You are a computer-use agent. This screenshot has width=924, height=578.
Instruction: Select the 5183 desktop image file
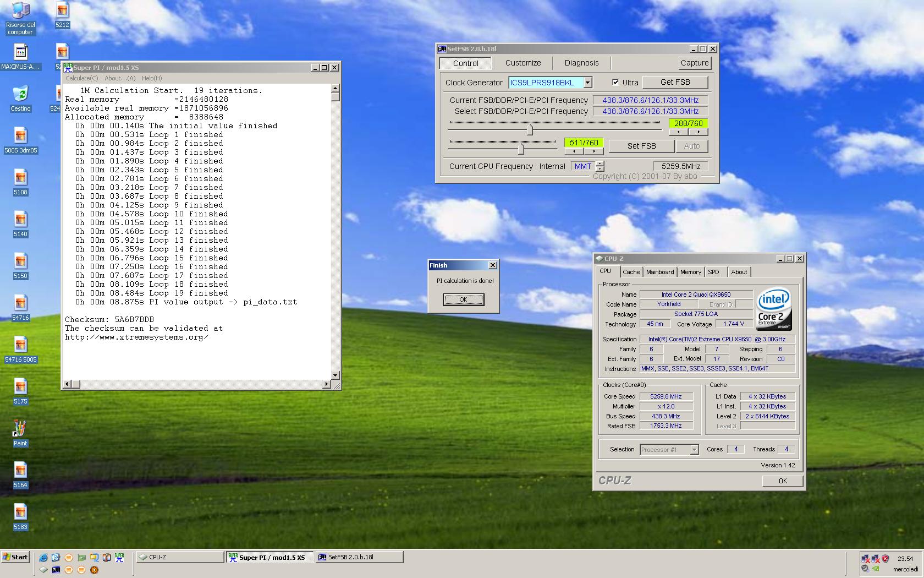point(20,517)
